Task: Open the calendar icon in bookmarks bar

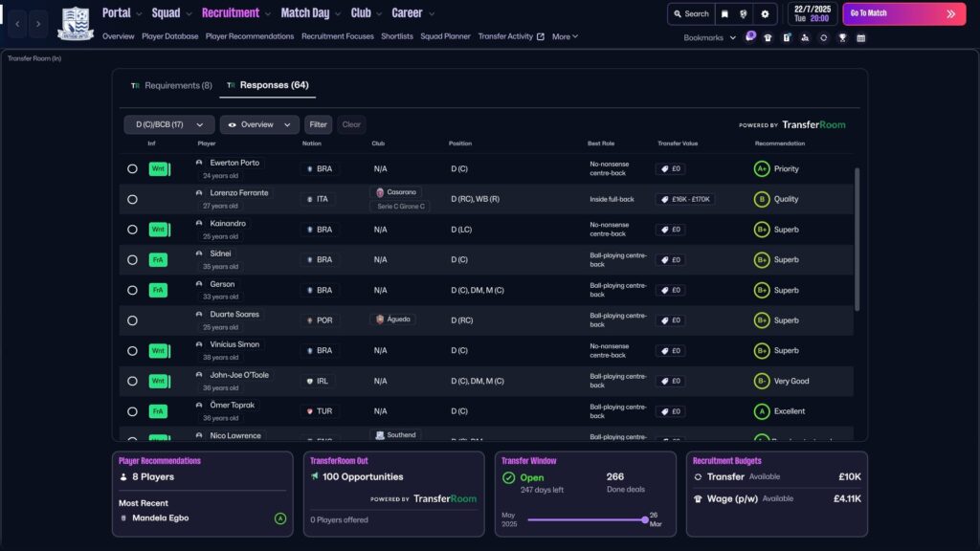Action: [860, 38]
